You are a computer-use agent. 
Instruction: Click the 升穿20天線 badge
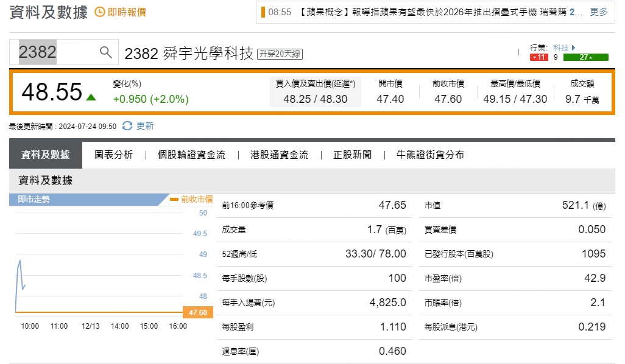(x=280, y=54)
